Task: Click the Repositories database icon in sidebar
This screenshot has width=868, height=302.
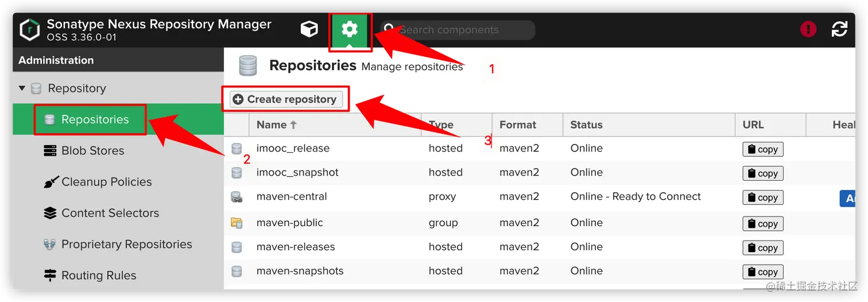Action: (49, 119)
